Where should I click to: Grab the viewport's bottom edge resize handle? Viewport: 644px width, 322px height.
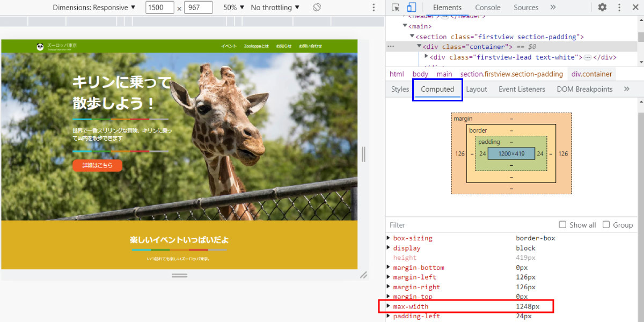(x=179, y=275)
